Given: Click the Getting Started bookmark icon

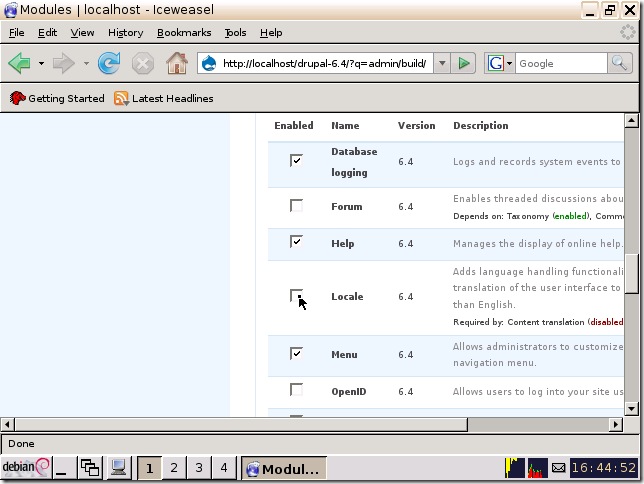Looking at the screenshot, I should pos(17,98).
